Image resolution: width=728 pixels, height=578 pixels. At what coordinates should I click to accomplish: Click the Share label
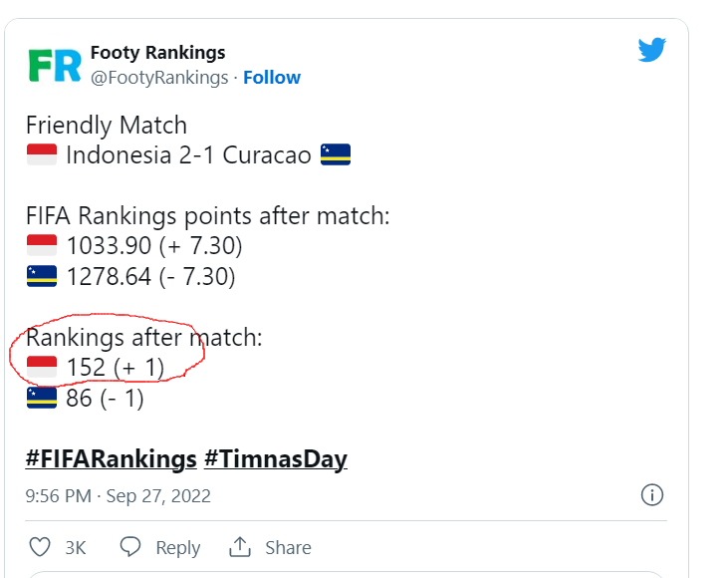pyautogui.click(x=288, y=548)
